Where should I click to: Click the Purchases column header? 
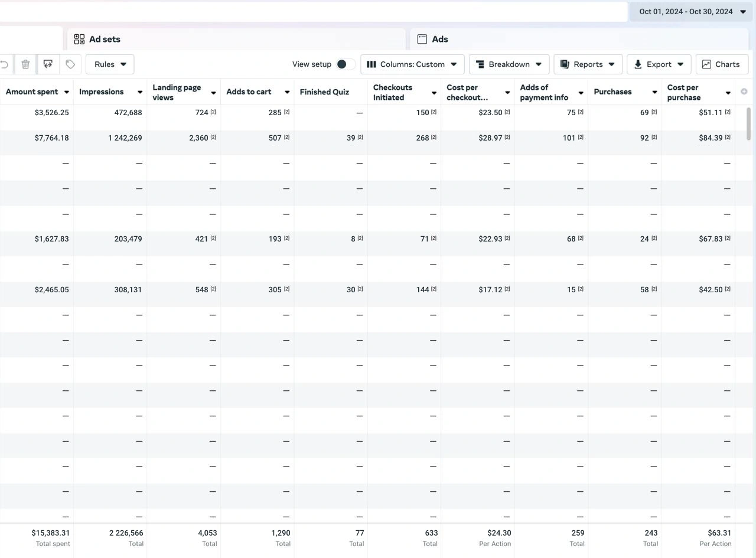612,92
